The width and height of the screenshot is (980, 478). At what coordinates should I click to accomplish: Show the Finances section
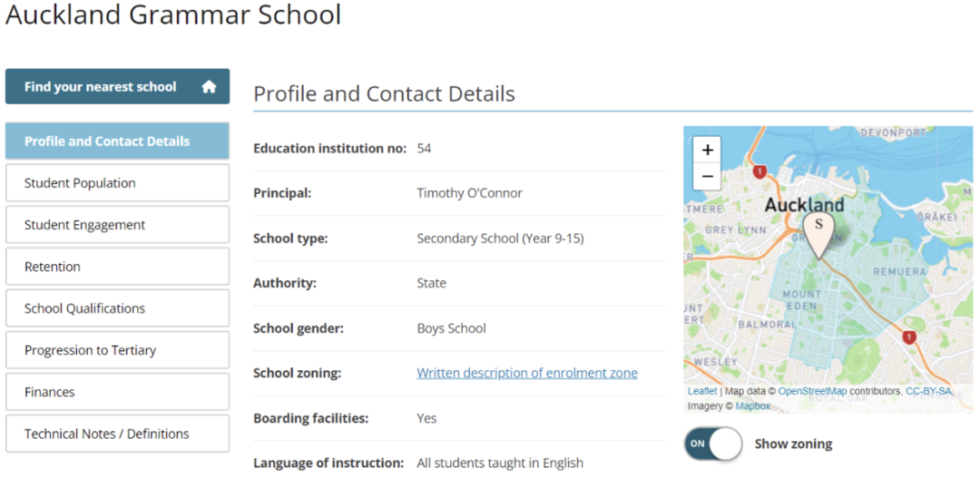point(117,392)
